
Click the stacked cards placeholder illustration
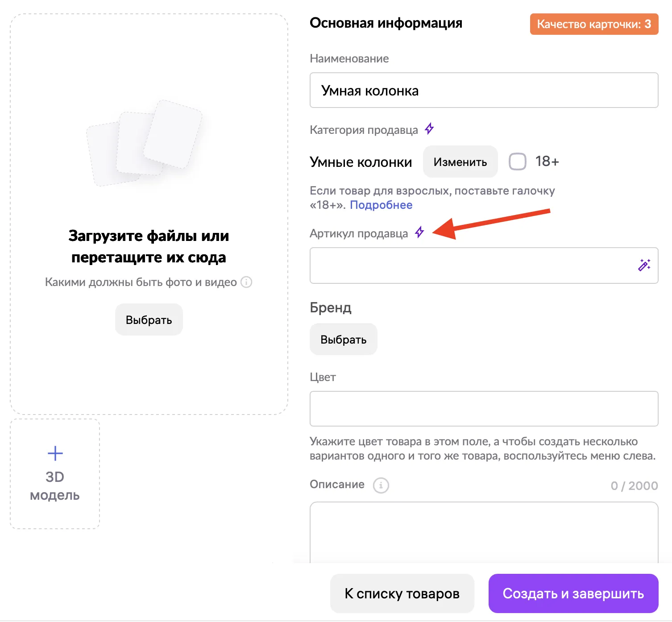(145, 143)
